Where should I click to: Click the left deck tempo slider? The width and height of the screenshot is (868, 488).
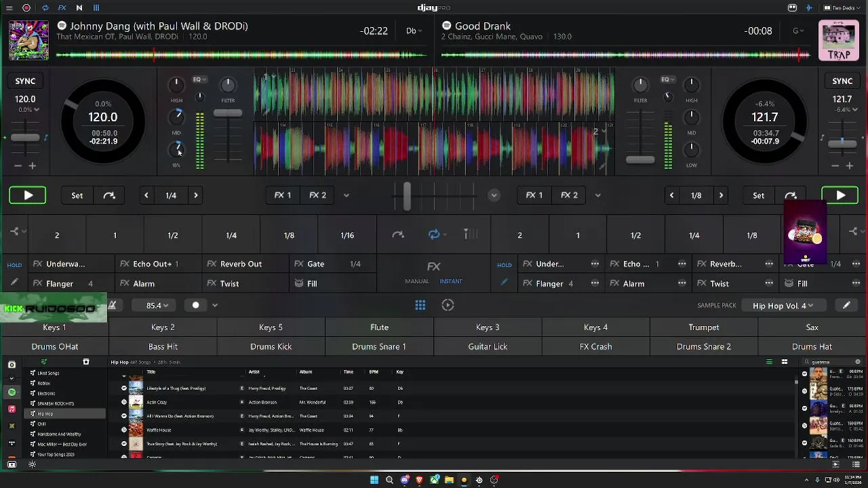coord(25,138)
